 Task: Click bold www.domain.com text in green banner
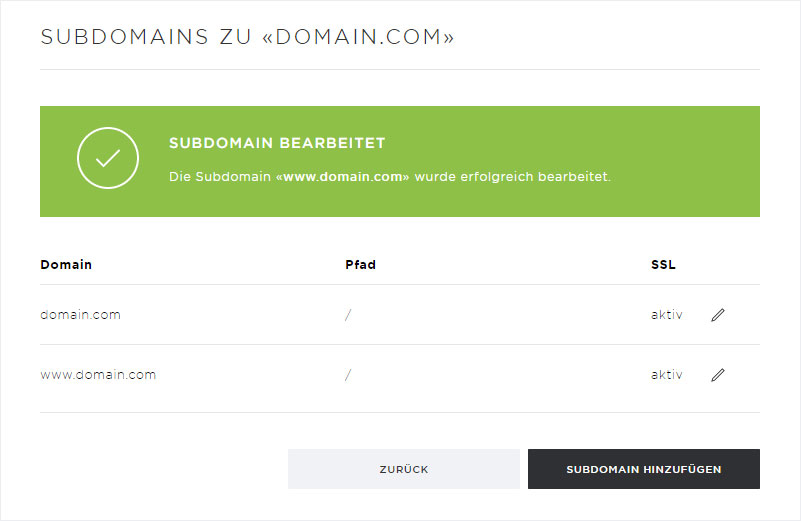point(342,177)
